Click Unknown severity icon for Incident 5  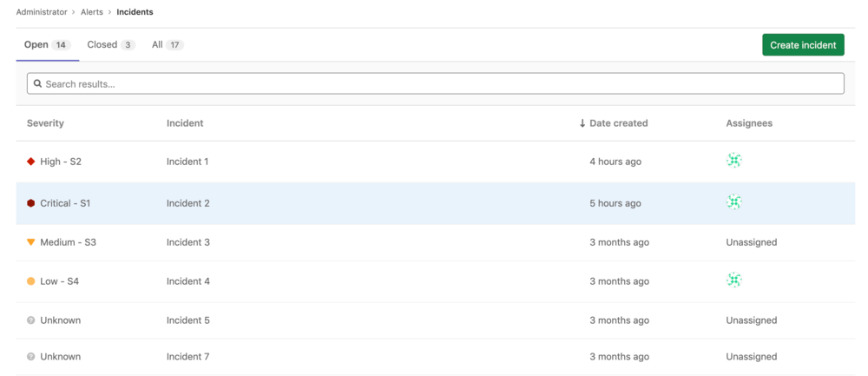[31, 320]
